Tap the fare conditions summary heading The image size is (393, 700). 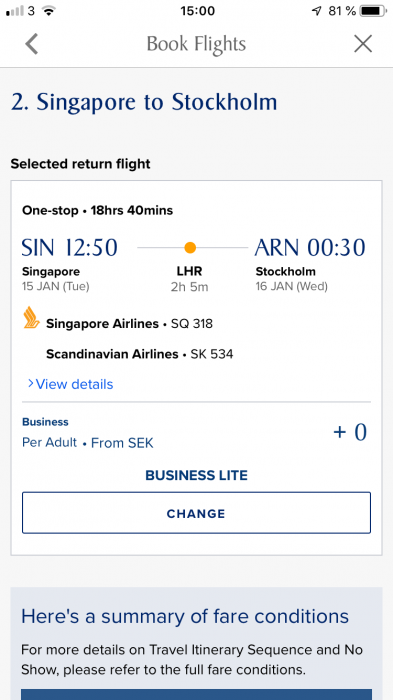tap(185, 616)
